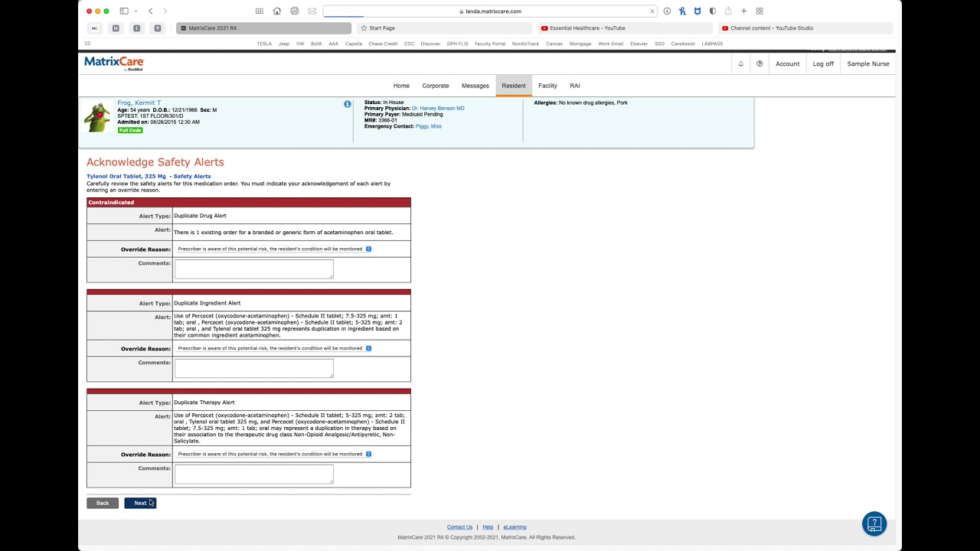
Task: Open the Facility menu
Action: (x=547, y=86)
